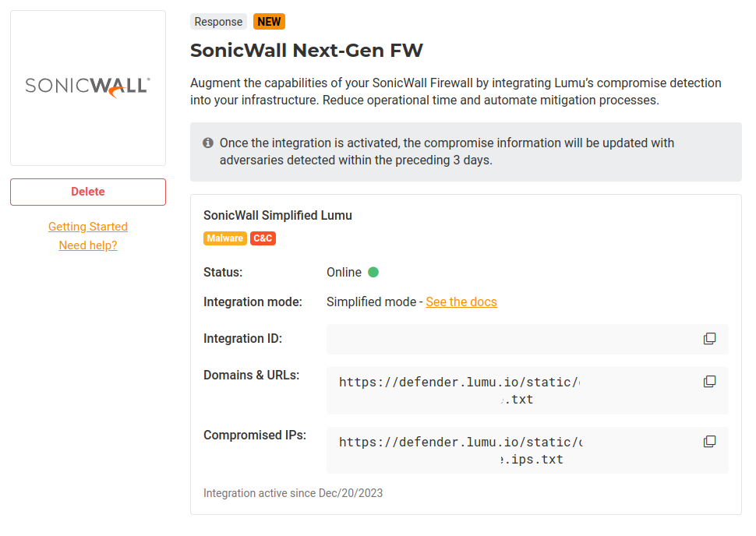Click the green Online status indicator
The width and height of the screenshot is (756, 536).
point(373,273)
